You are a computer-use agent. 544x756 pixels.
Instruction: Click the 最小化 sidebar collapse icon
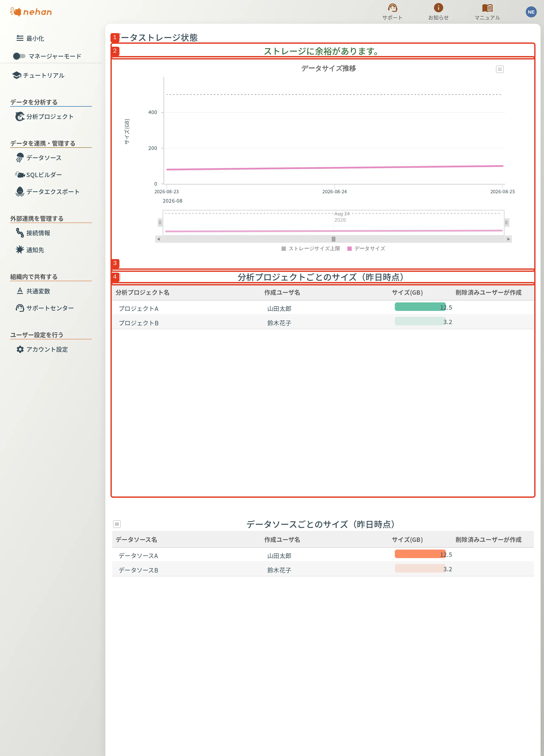pos(20,38)
